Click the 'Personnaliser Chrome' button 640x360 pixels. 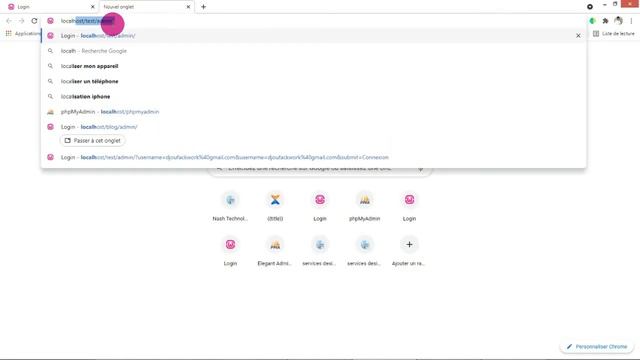pyautogui.click(x=597, y=347)
